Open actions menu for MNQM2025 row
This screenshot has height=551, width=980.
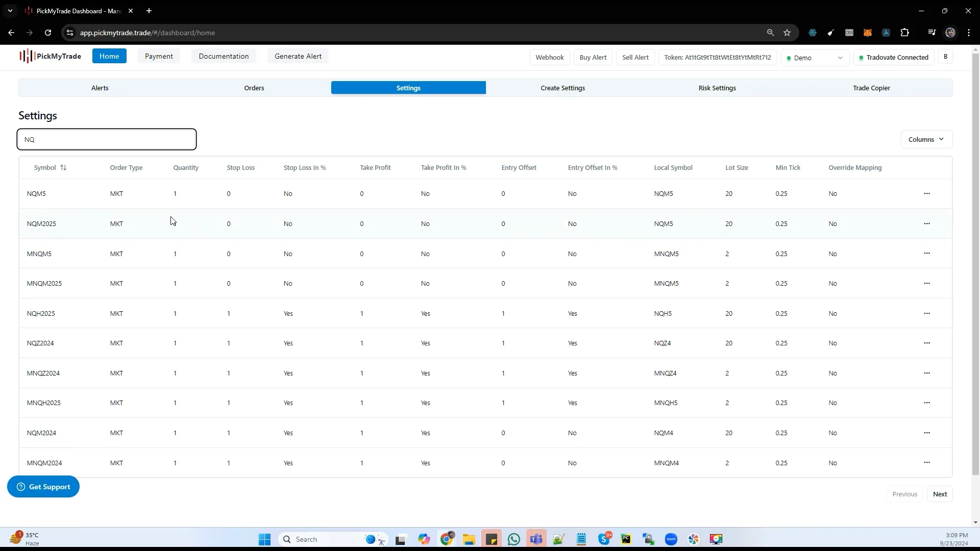[x=927, y=283]
